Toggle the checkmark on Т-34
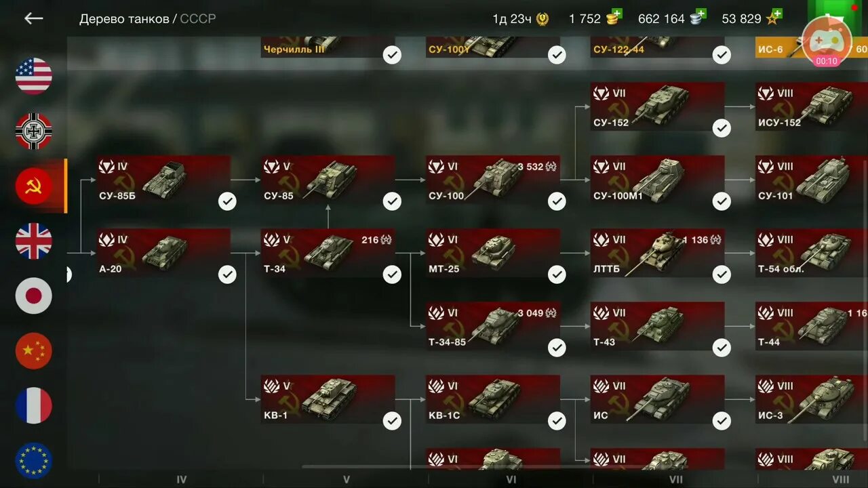Screen dimensions: 868x488 click(x=392, y=274)
